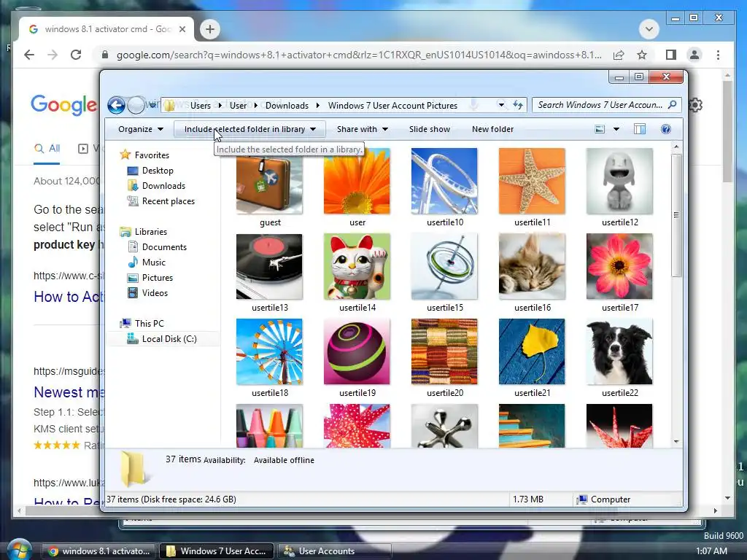Toggle Chrome's side panel icon

[671, 55]
